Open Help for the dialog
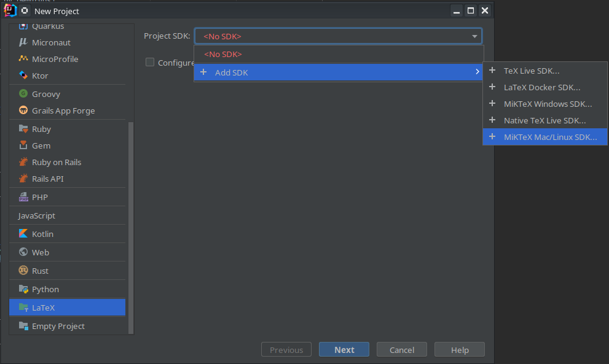Screen dimensions: 609x364 [x=460, y=350]
